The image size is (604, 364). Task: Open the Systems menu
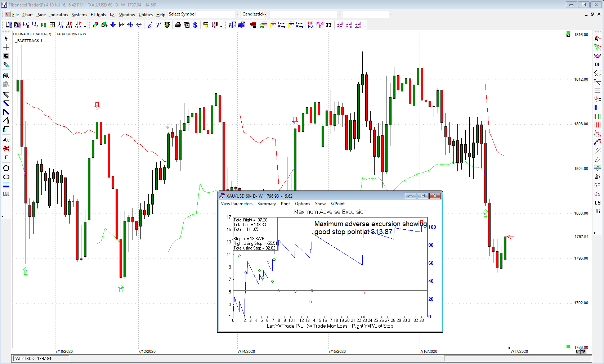click(x=79, y=15)
